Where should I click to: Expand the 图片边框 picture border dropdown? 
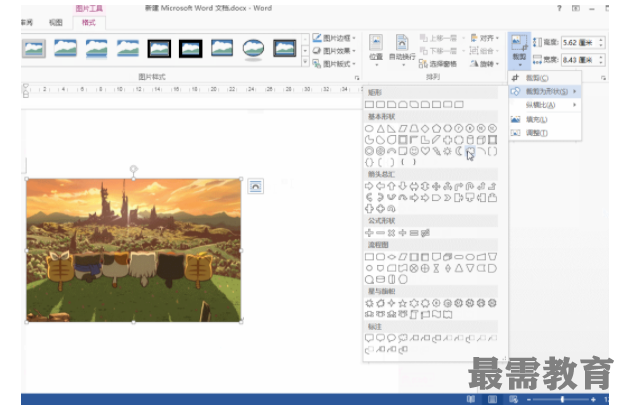tap(354, 38)
